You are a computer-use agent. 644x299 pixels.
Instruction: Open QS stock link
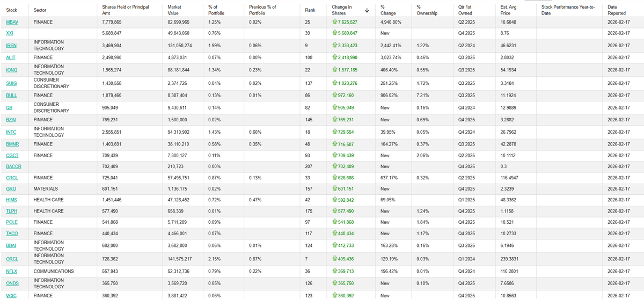[9, 107]
